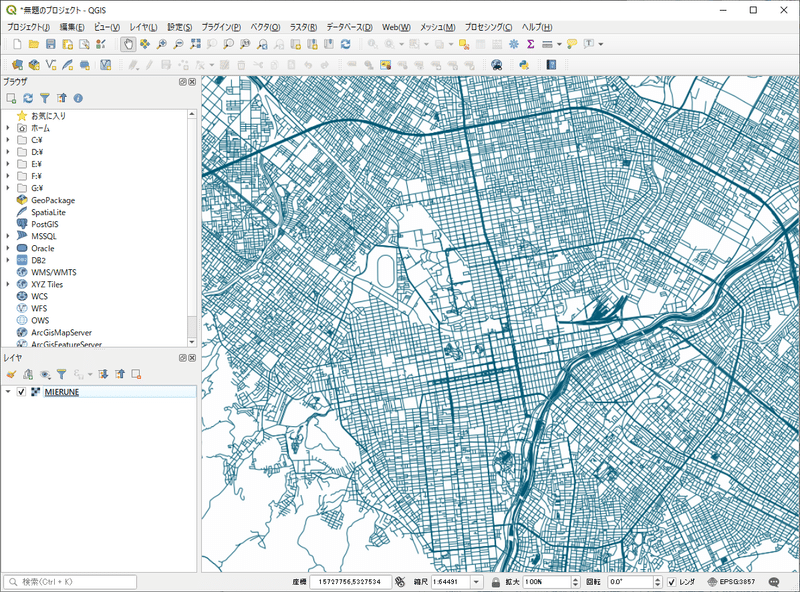Open the scale dropdown in status bar

476,582
